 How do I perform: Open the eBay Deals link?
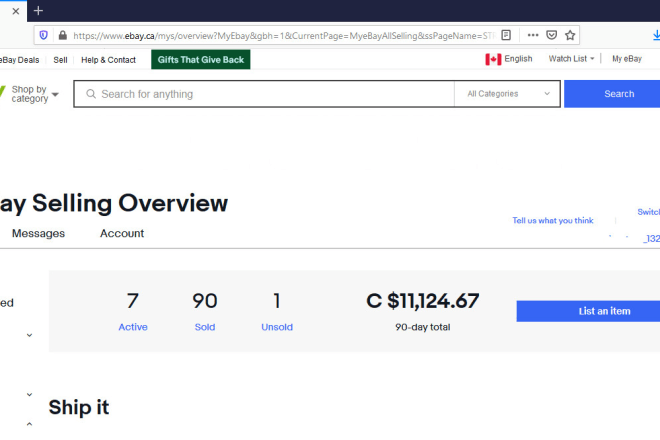tap(19, 60)
